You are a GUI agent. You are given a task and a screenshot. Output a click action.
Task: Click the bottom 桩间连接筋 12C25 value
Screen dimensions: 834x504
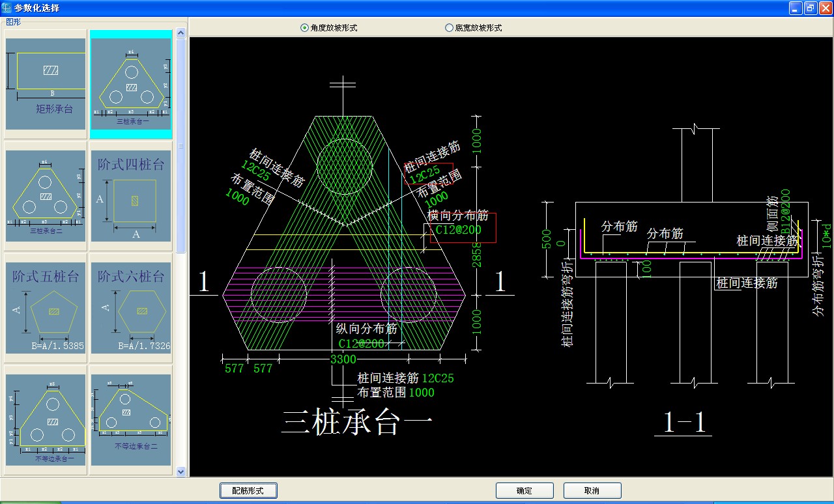click(438, 378)
